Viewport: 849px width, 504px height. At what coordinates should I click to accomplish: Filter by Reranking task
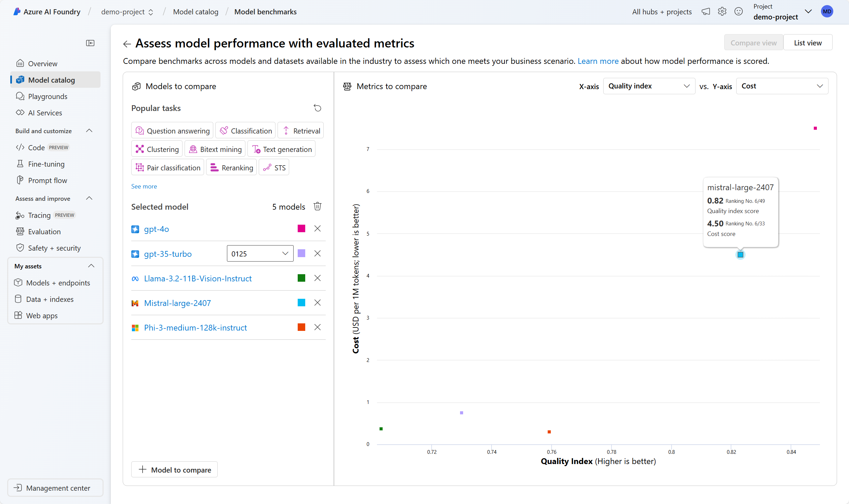pyautogui.click(x=231, y=168)
